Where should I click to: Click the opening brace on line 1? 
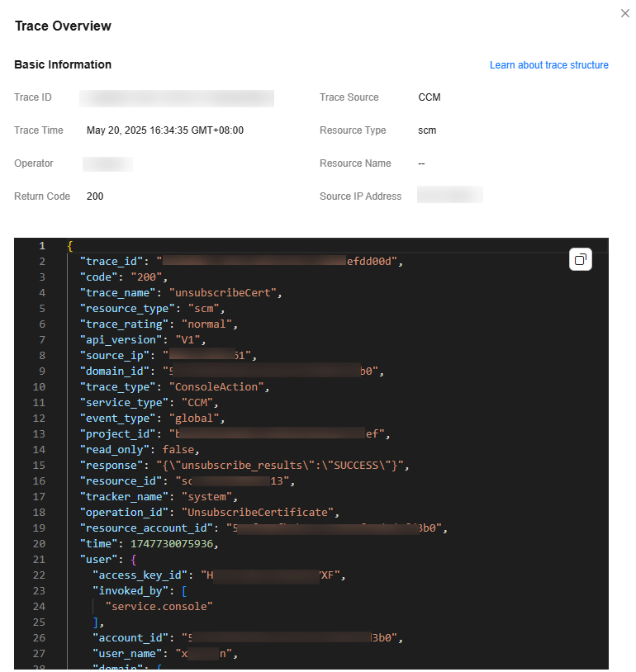(x=70, y=246)
